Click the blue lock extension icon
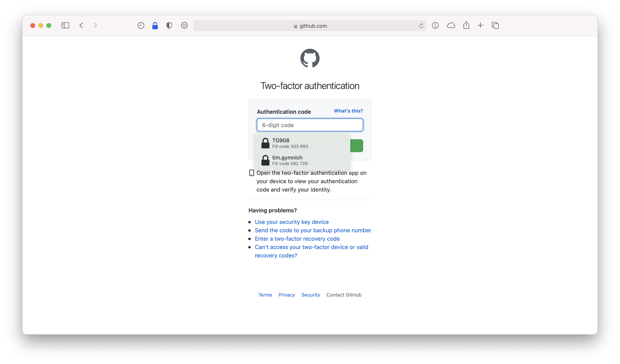 155,25
